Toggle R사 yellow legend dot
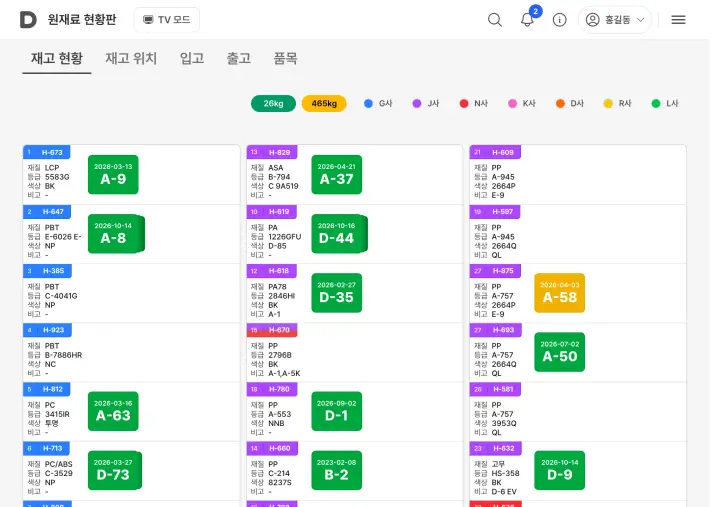This screenshot has width=720, height=507. [x=608, y=103]
